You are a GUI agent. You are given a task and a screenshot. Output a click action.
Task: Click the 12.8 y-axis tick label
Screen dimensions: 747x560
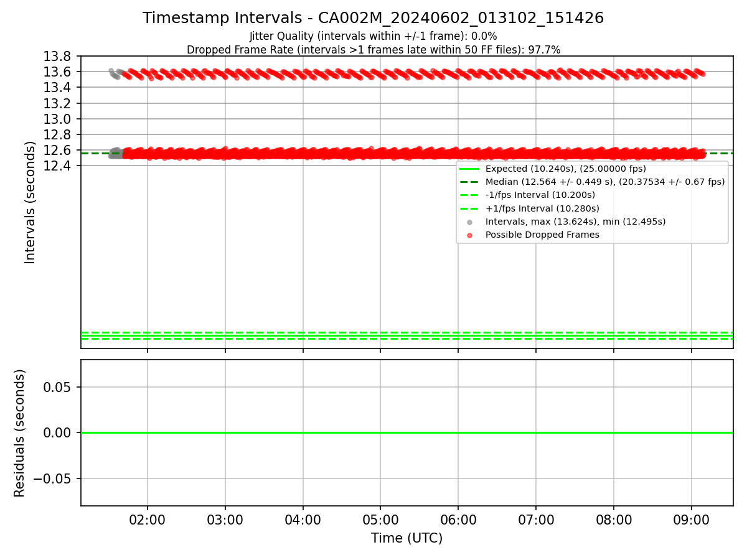click(56, 135)
